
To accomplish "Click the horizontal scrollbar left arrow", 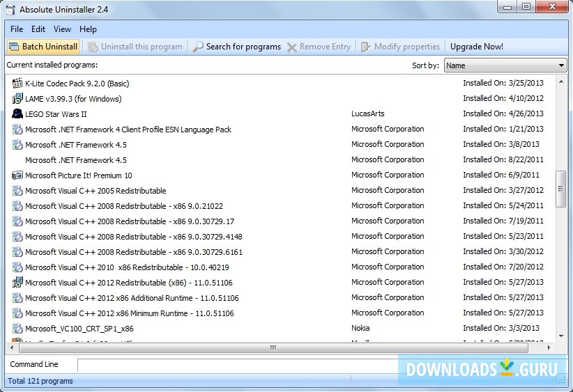I will 12,348.
